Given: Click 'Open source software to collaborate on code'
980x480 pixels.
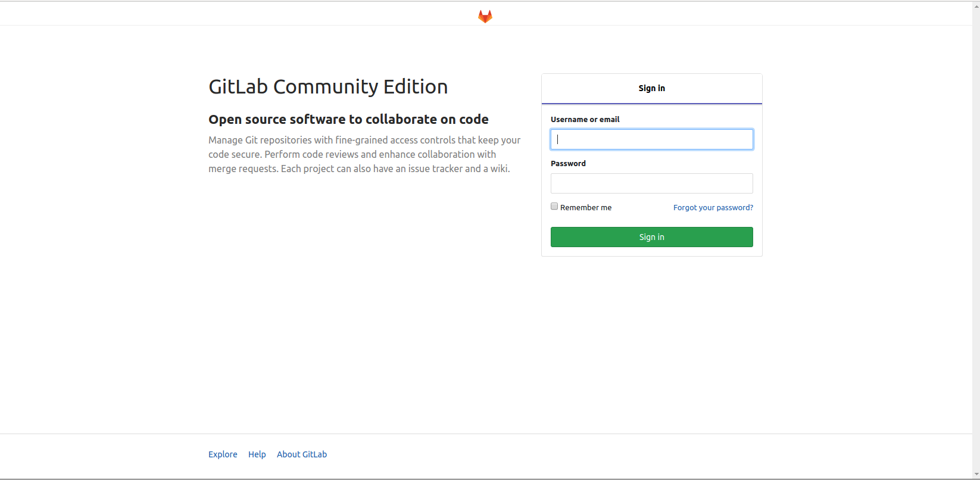Looking at the screenshot, I should coord(348,119).
